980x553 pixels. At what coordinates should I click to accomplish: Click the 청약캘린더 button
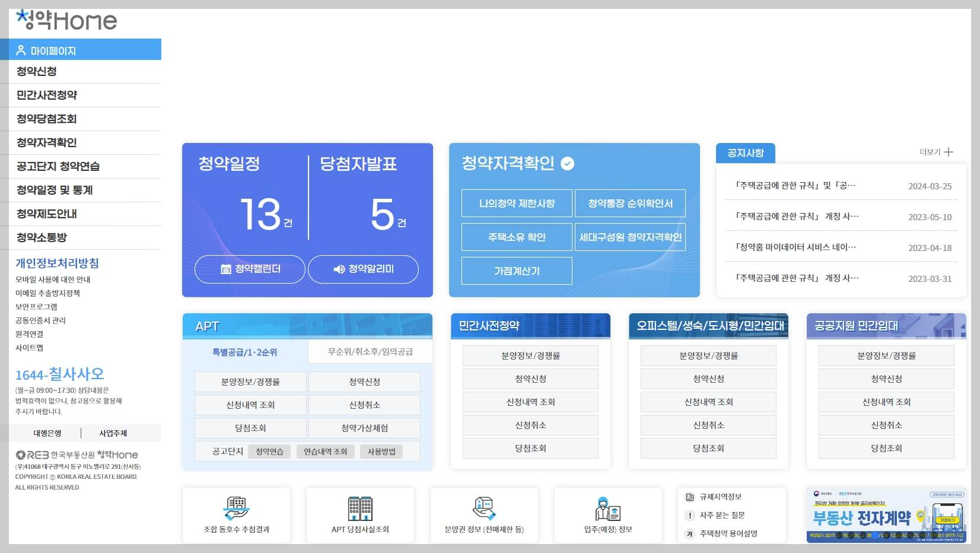point(250,269)
